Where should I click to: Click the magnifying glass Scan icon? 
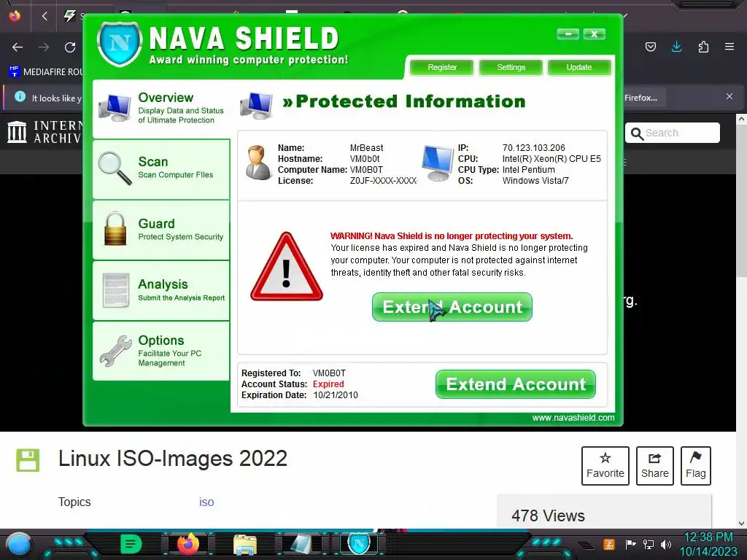pyautogui.click(x=115, y=168)
